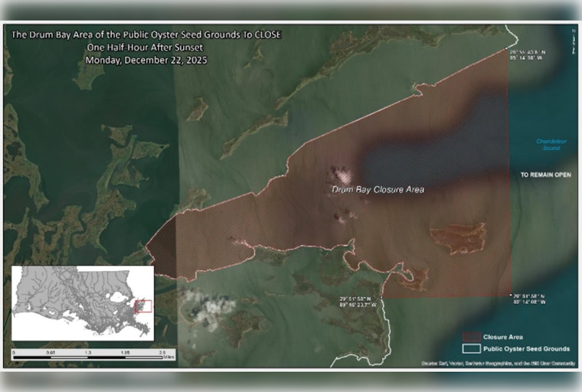Click the Public Oyster Seed Grounds legend swatch

coord(472,348)
